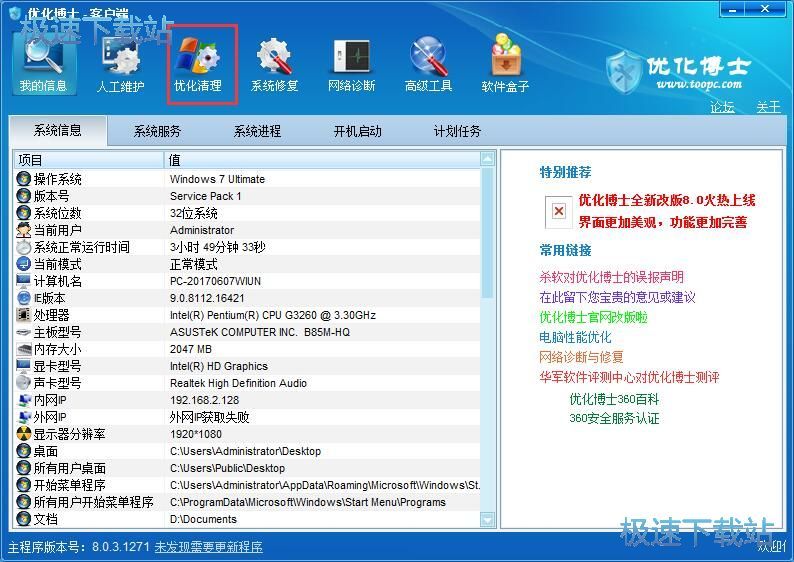This screenshot has height=562, width=794.
Task: Click the 项目 column header
Action: click(89, 160)
